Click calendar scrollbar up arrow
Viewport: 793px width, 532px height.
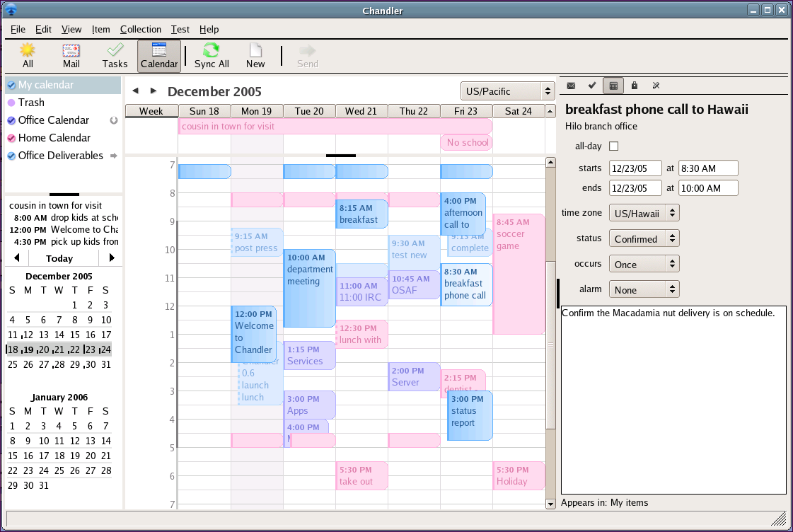pyautogui.click(x=551, y=162)
